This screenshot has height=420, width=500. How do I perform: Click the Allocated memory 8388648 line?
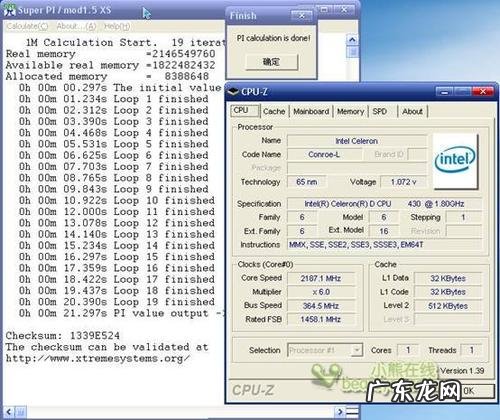[107, 76]
